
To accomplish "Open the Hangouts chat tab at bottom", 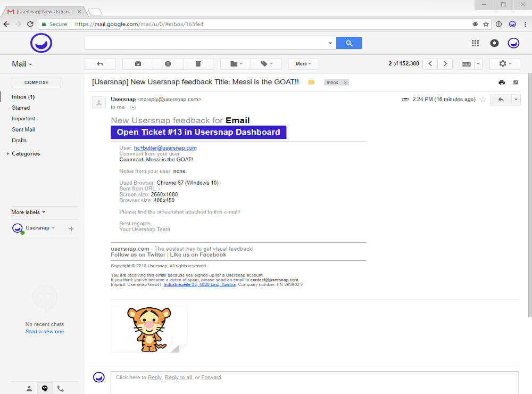I will coord(45,388).
